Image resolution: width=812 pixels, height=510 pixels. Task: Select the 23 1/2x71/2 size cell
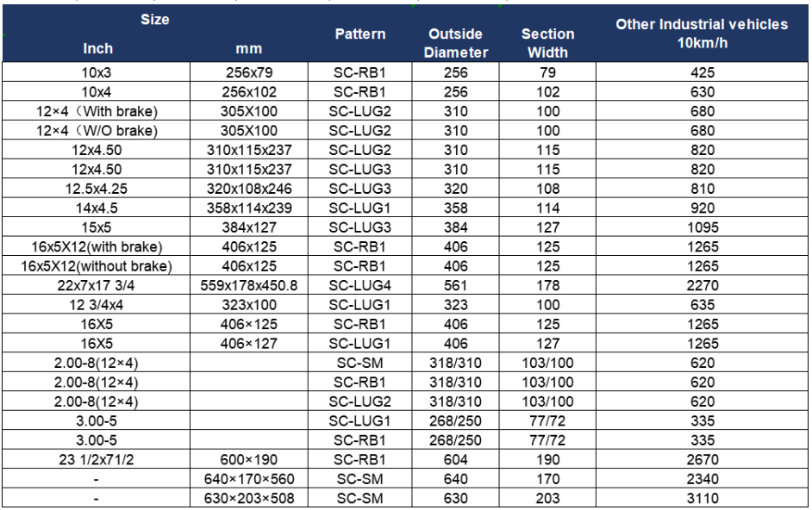(97, 459)
